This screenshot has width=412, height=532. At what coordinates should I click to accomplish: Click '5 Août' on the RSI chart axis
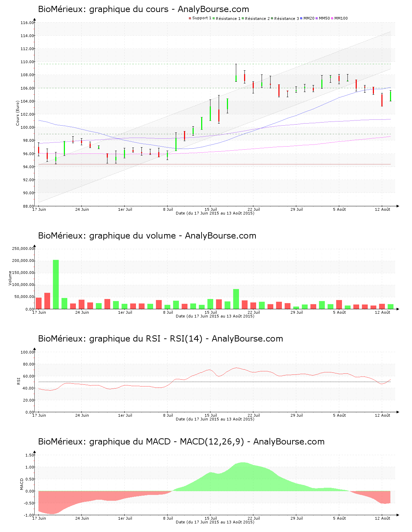click(340, 415)
